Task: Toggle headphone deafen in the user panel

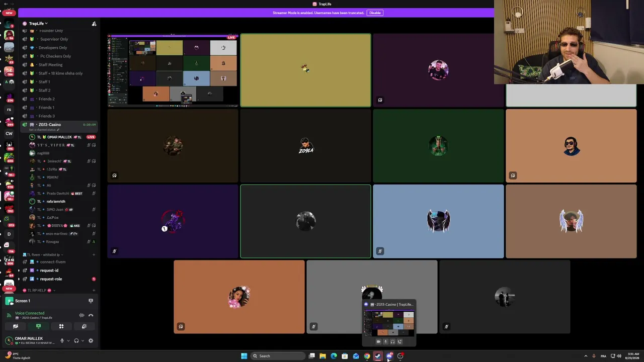Action: [x=76, y=341]
